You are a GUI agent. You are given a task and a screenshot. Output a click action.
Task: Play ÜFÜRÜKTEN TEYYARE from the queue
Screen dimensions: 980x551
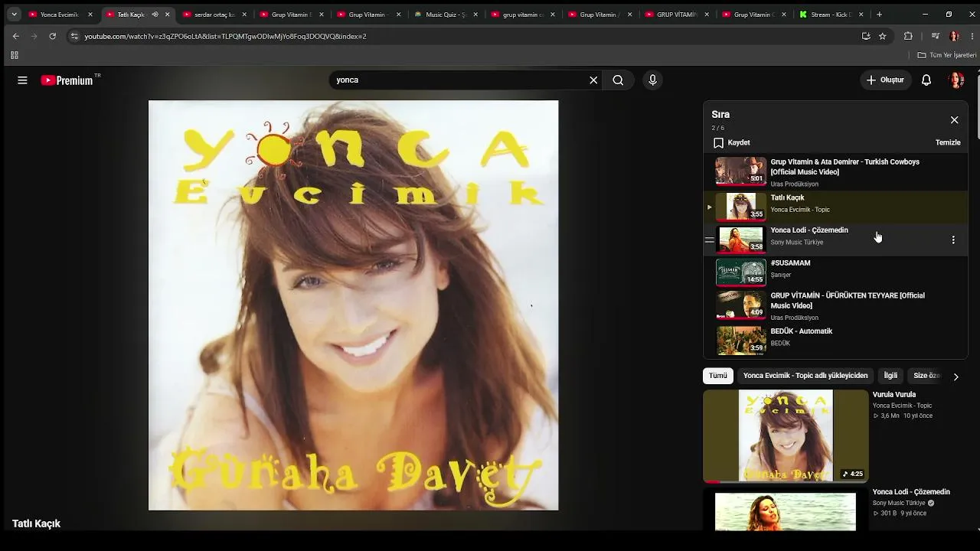point(835,305)
